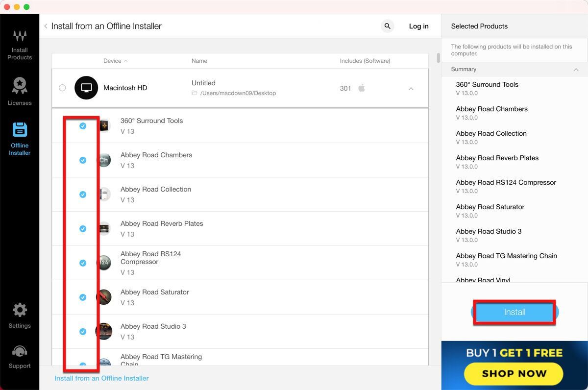This screenshot has height=390, width=588.
Task: Select Abbey Road Chambers in Summary
Action: pyautogui.click(x=492, y=109)
